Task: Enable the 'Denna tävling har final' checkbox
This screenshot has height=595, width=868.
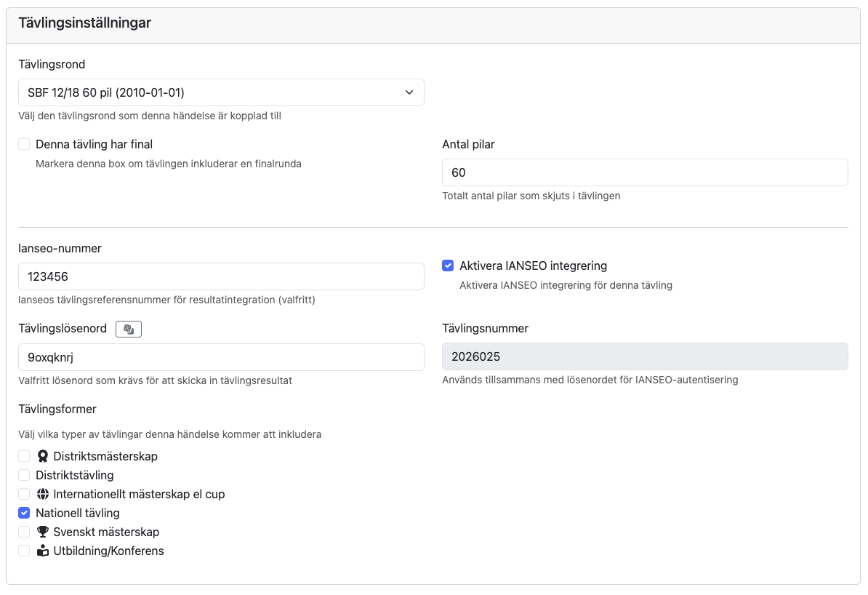Action: (x=24, y=145)
